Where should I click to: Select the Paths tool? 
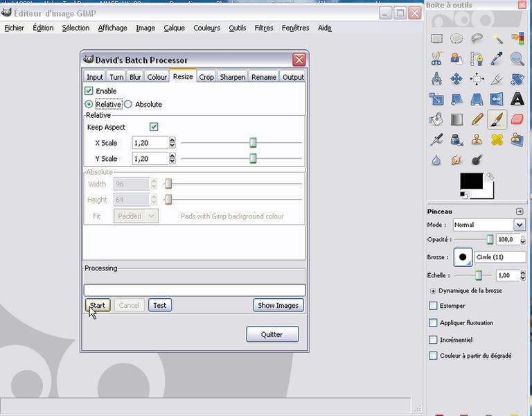click(x=477, y=59)
